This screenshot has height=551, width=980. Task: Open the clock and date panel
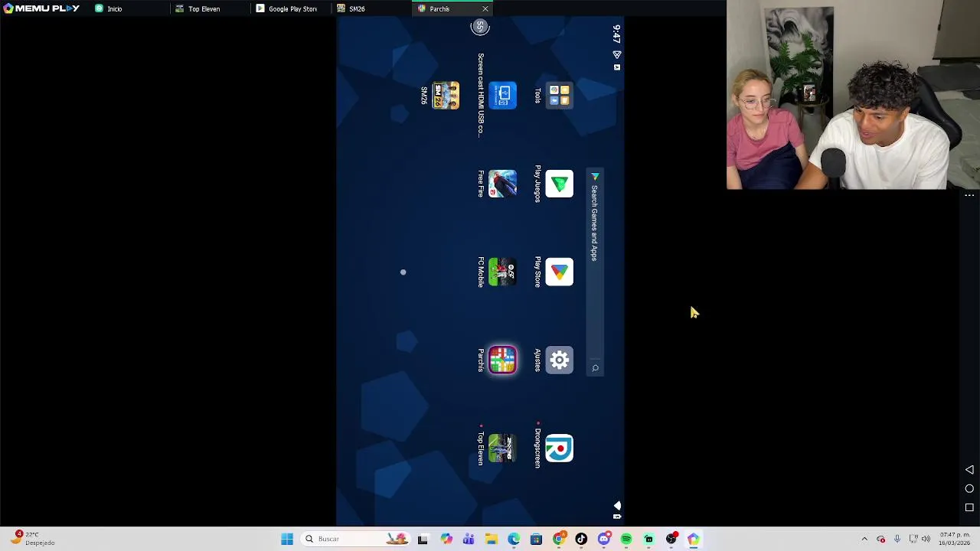(x=955, y=539)
